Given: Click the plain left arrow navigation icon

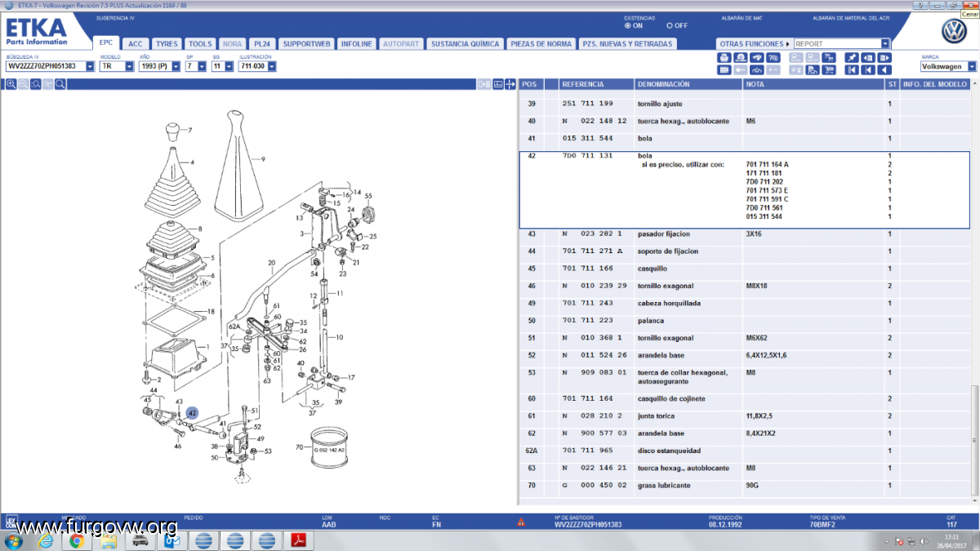Looking at the screenshot, I should (884, 70).
